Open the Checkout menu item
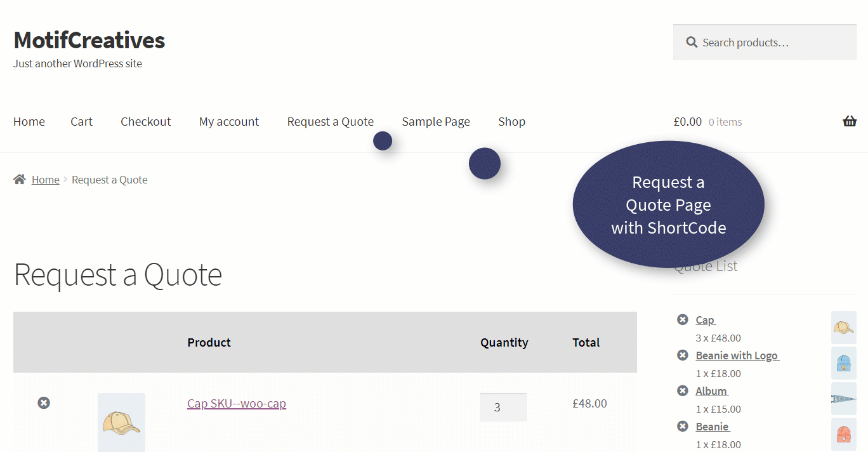Image resolution: width=868 pixels, height=452 pixels. pos(146,121)
